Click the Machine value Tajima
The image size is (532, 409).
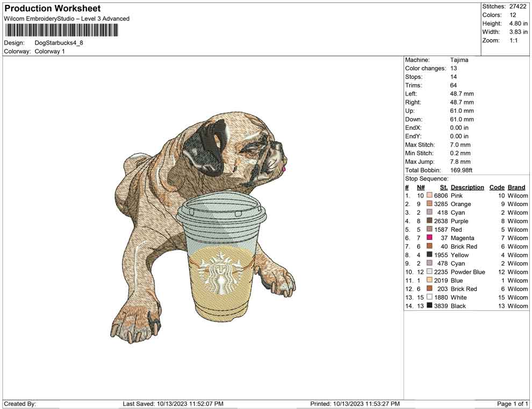(459, 60)
